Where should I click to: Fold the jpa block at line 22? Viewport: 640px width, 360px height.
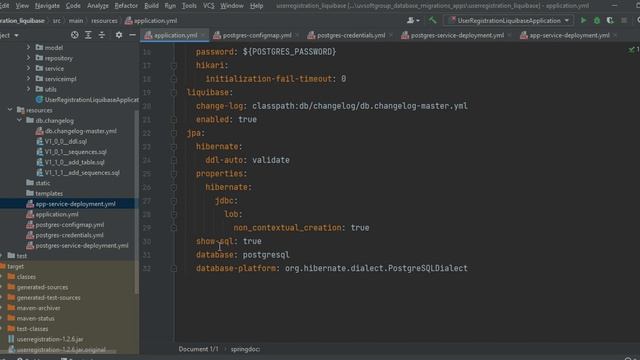point(173,133)
